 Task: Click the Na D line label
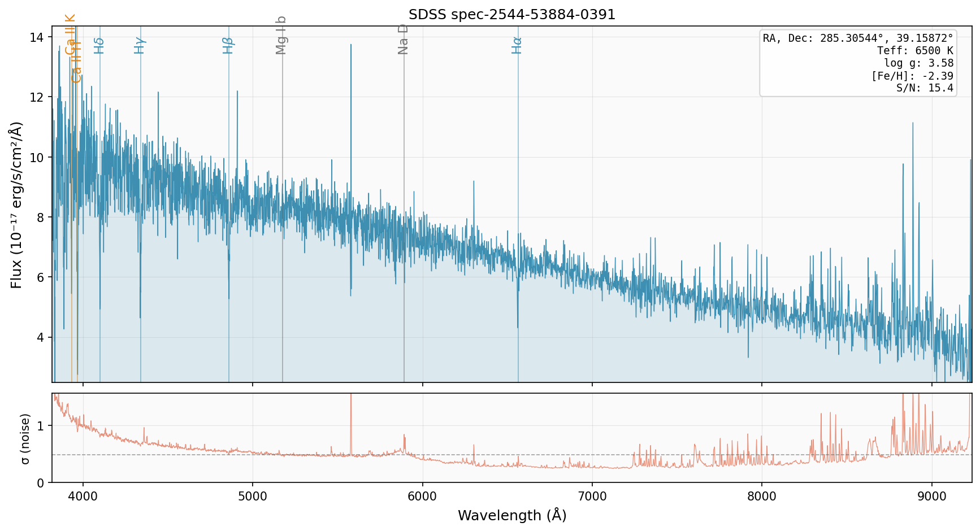tap(403, 39)
